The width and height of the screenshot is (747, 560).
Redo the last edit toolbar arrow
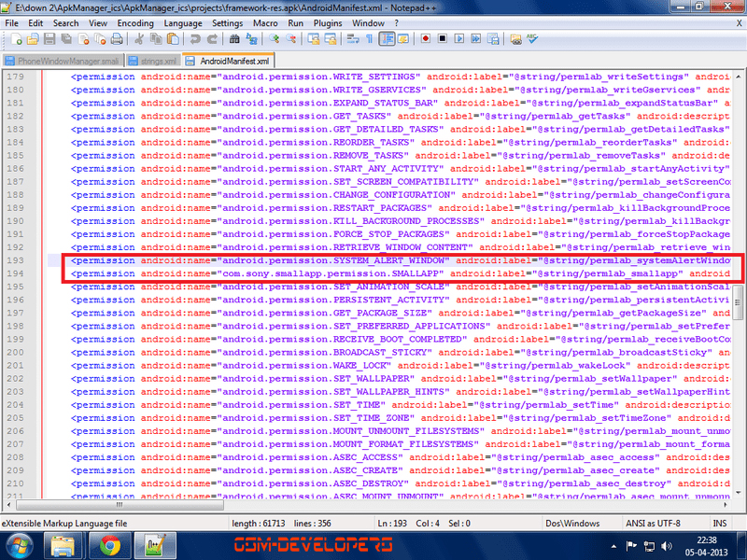[x=212, y=39]
